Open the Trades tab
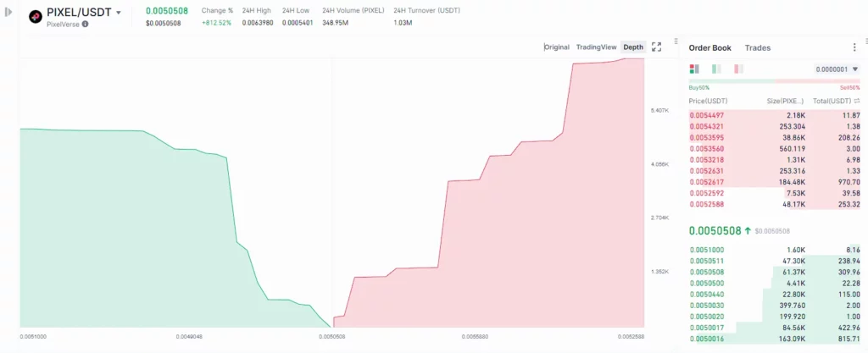Viewport: 868px width, 353px height. click(x=757, y=48)
